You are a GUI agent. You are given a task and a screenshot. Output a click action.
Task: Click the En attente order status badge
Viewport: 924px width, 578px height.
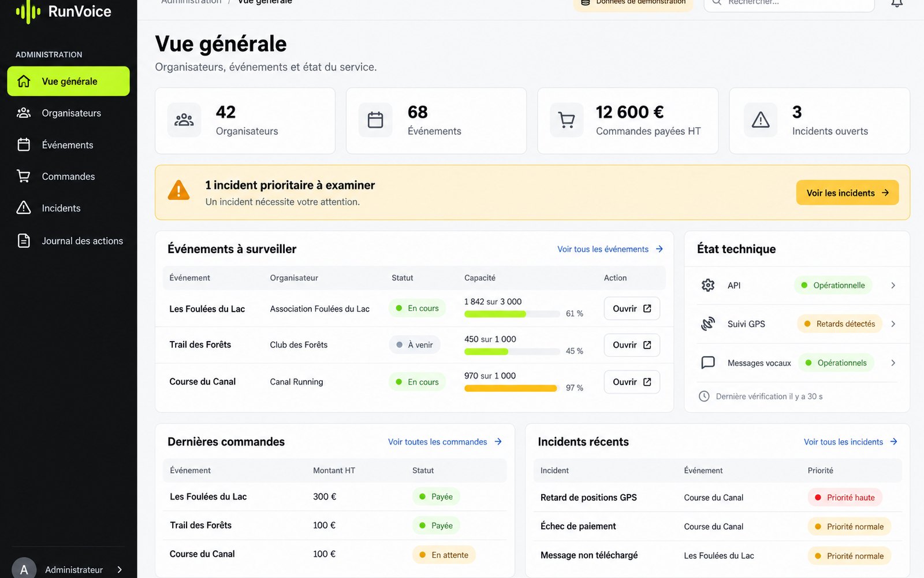point(444,555)
